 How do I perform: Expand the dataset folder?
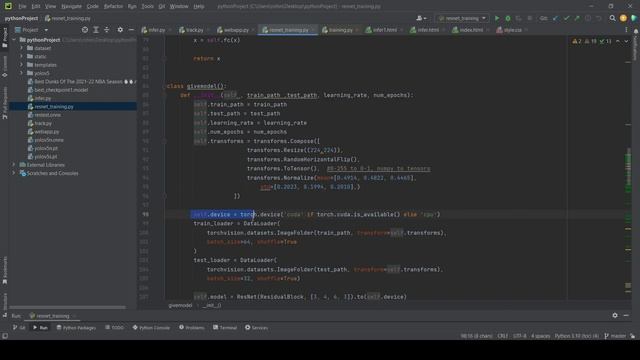pos(21,48)
